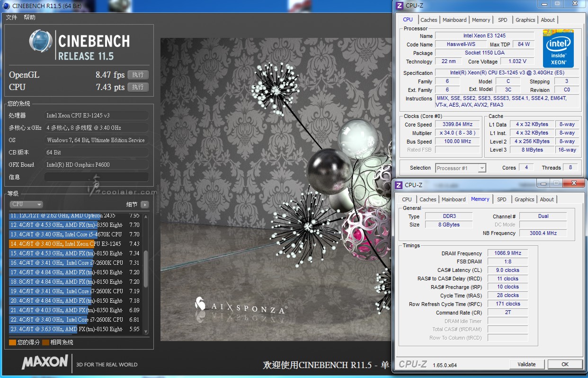Click the top CPU-Z window Z icon
Viewport: 588px width, 378px height.
coord(400,6)
